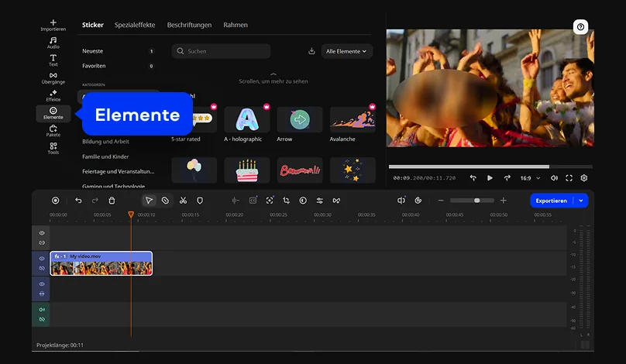Image resolution: width=626 pixels, height=364 pixels.
Task: Toggle link on the green audio track
Action: pyautogui.click(x=42, y=319)
